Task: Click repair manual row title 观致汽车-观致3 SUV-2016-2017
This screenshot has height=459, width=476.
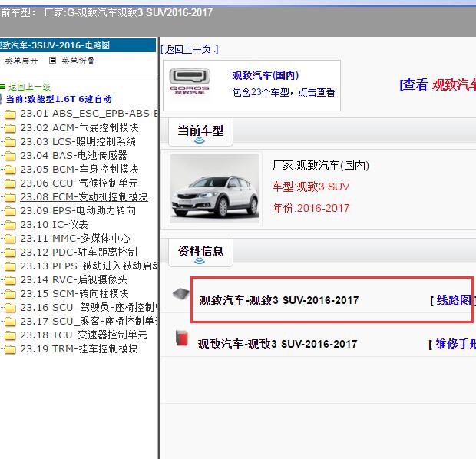Action: coord(277,344)
